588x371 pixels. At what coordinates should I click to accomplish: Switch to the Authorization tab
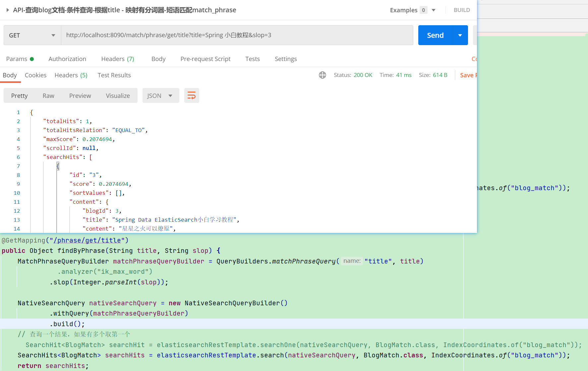(x=67, y=59)
